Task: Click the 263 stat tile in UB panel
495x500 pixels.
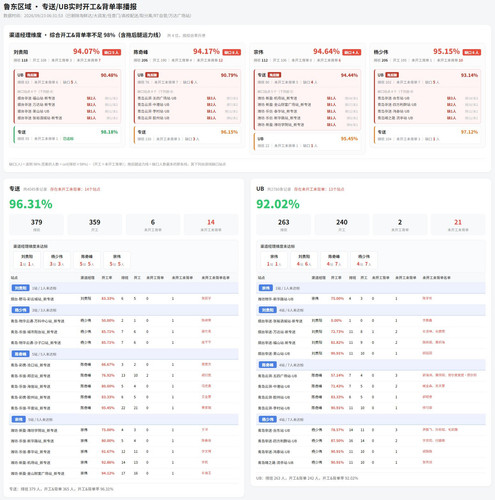Action: tap(283, 225)
